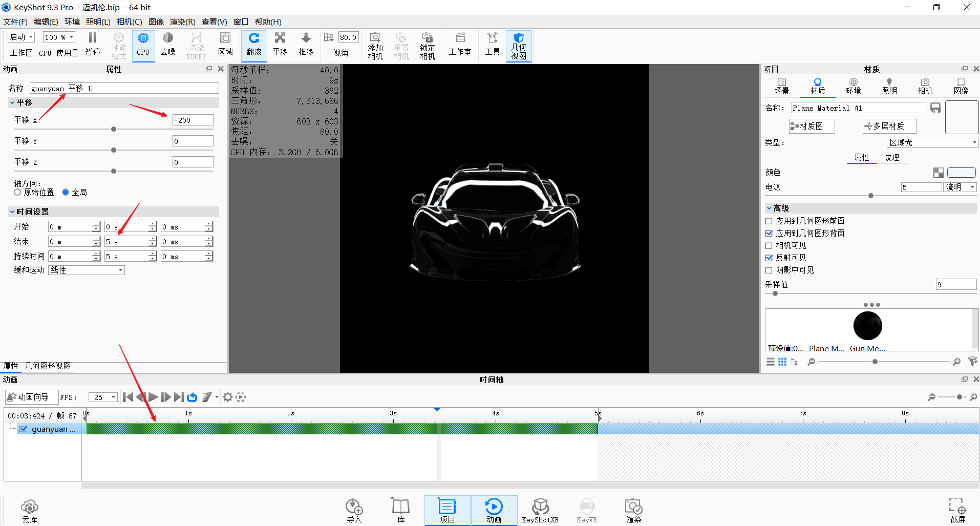Image resolution: width=980 pixels, height=526 pixels.
Task: Switch to the 环境 panel tab
Action: pyautogui.click(x=853, y=86)
